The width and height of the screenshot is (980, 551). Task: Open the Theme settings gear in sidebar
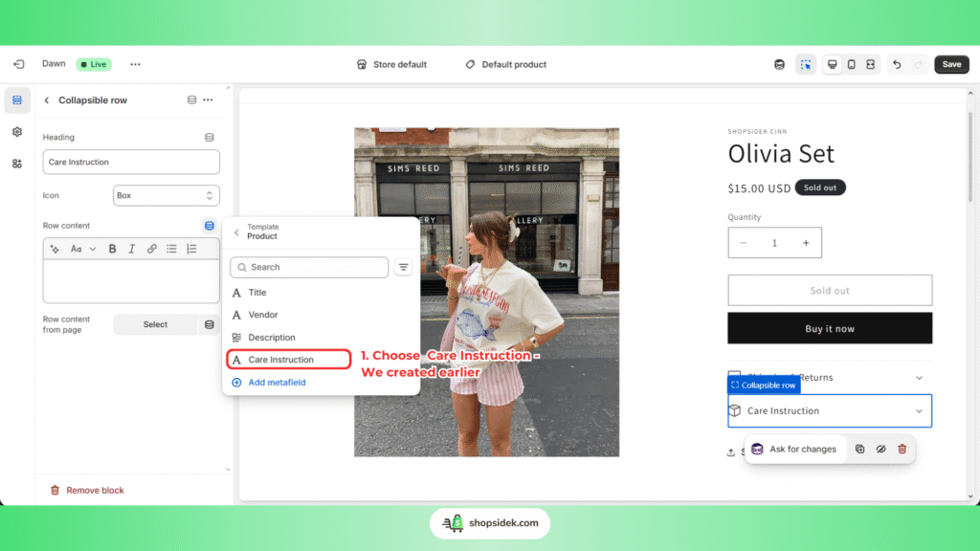click(17, 132)
